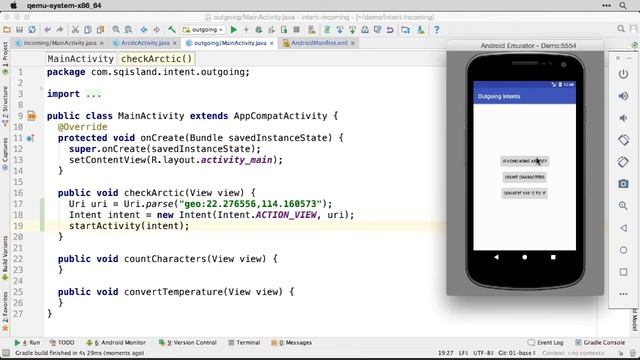
Task: Rotate emulator left
Action: click(623, 140)
